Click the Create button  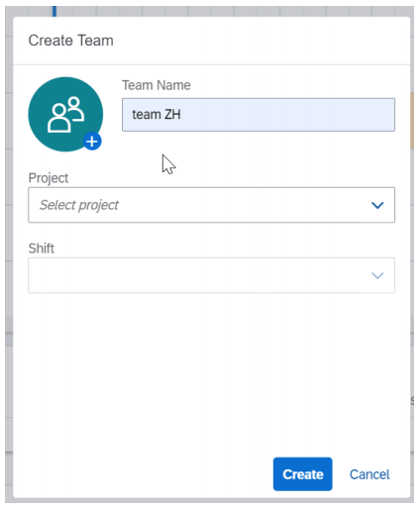click(302, 474)
